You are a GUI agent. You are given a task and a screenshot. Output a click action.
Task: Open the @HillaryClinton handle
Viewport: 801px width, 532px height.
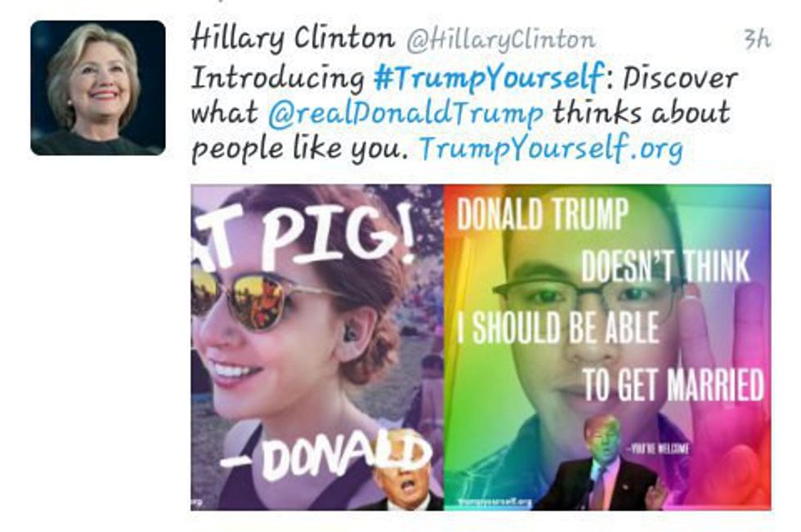500,40
